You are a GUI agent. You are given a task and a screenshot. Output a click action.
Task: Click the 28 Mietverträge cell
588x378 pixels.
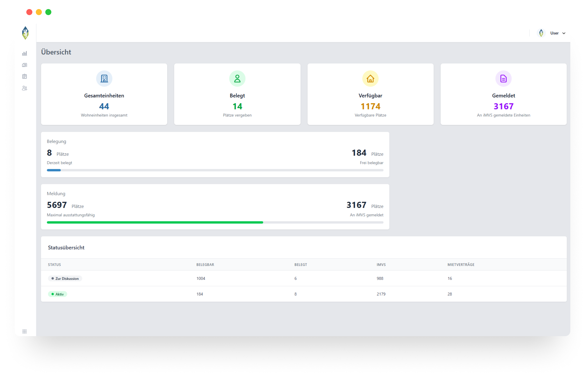450,294
